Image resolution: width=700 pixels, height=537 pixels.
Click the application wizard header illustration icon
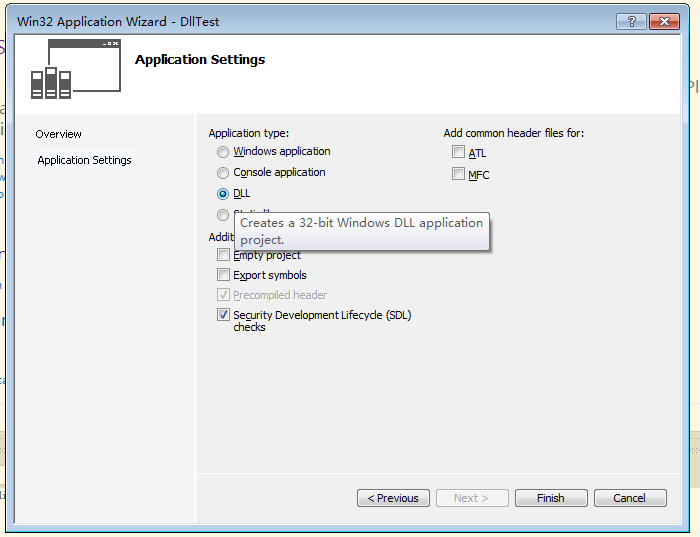(x=75, y=69)
